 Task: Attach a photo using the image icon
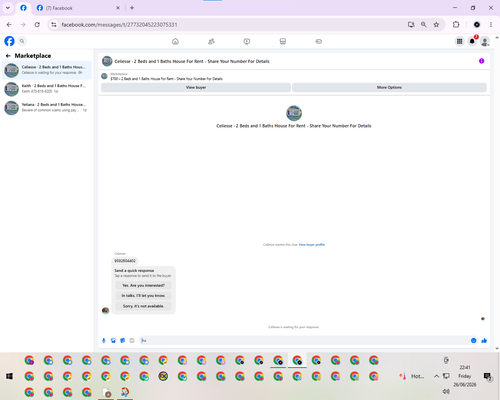[x=113, y=340]
